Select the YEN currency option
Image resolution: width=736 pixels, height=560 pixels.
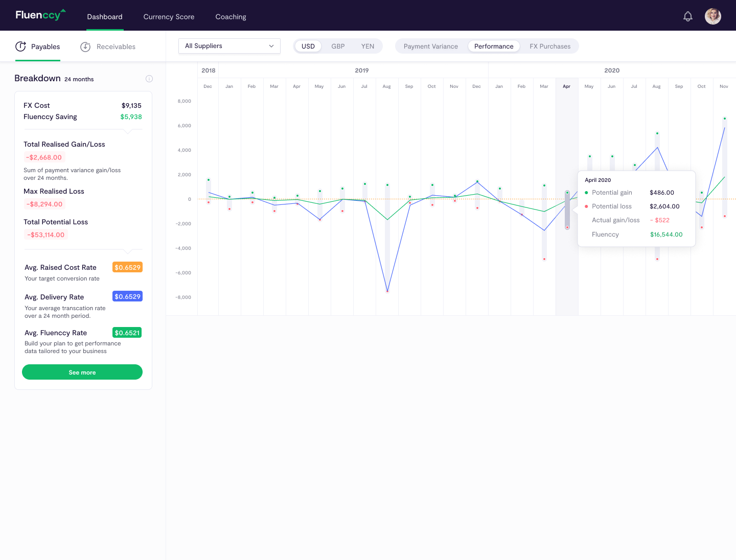pos(367,46)
